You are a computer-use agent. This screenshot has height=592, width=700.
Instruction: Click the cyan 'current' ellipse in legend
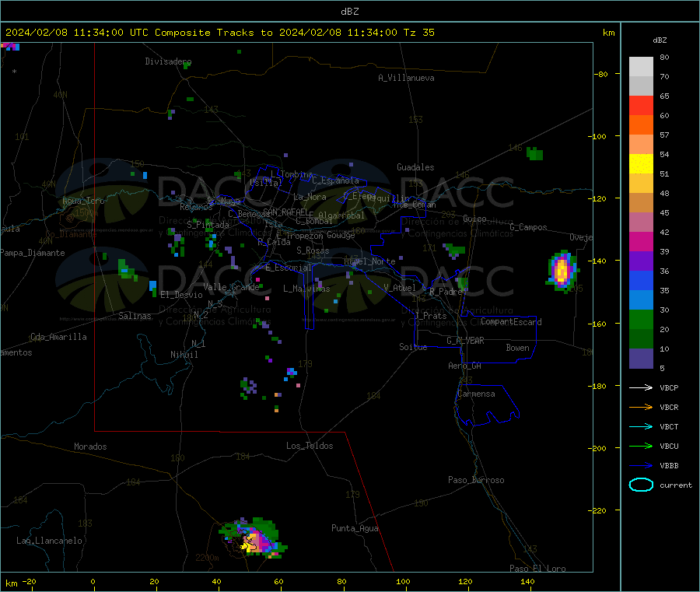point(641,485)
